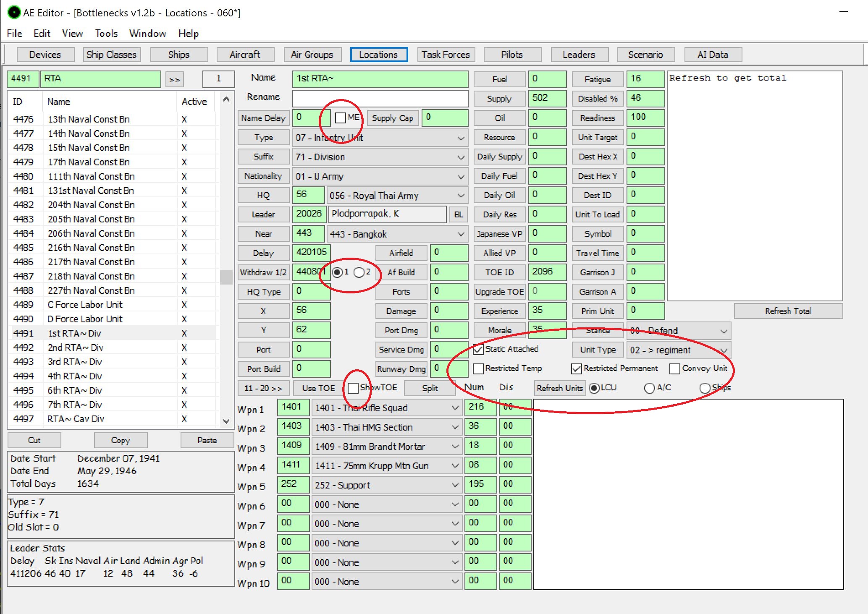Switch to the AI Data tab
The height and width of the screenshot is (614, 868).
click(x=713, y=55)
